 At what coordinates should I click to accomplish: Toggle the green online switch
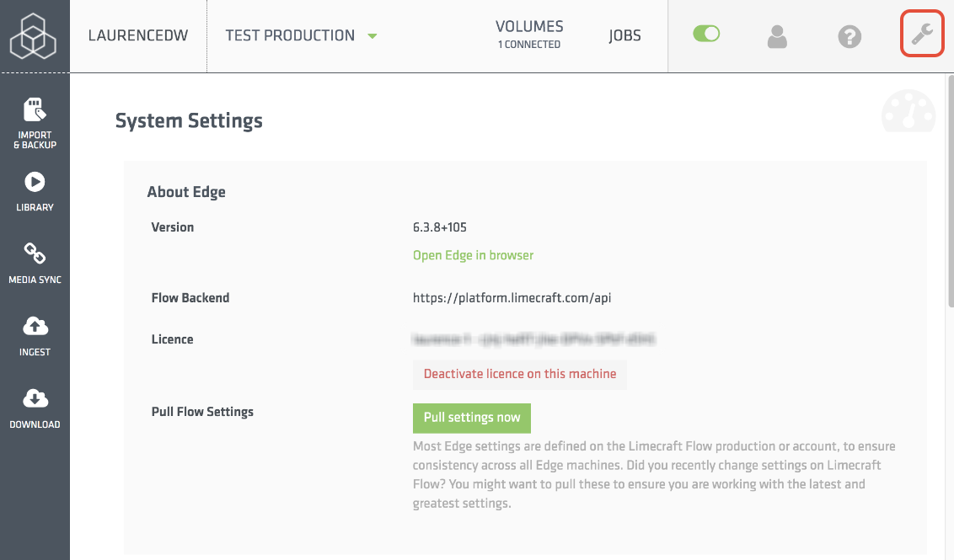(706, 34)
